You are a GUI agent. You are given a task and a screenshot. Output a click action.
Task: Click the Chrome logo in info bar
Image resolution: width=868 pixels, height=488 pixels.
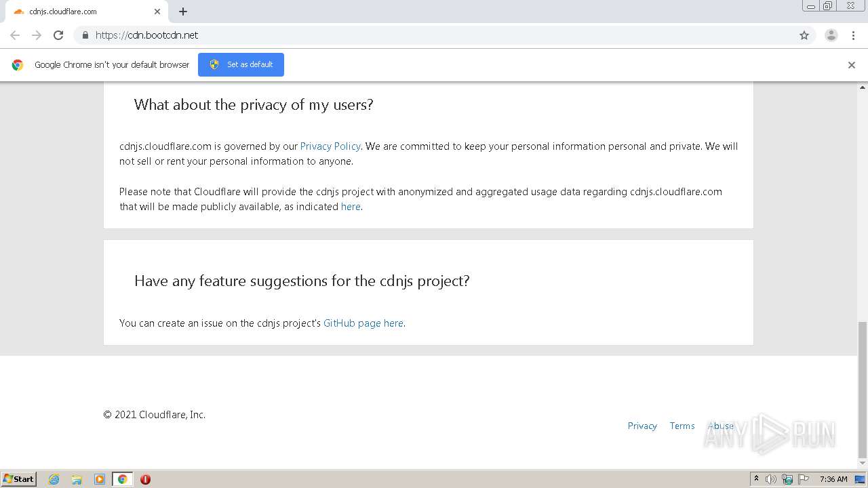(x=18, y=65)
